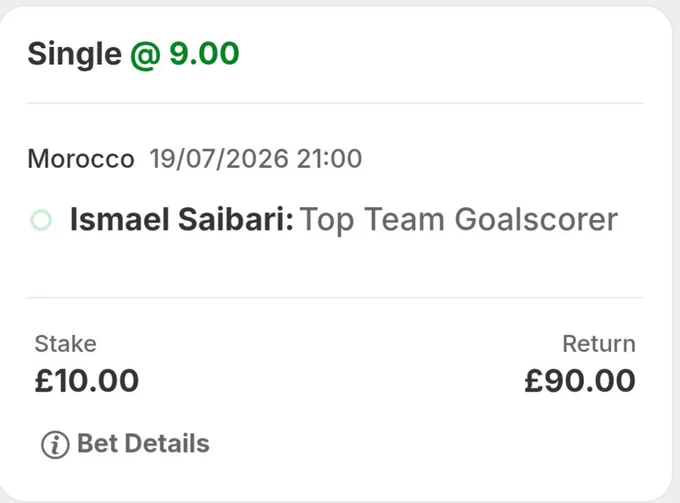The height and width of the screenshot is (503, 680).
Task: Click the divider line above Stake row
Action: (335, 297)
